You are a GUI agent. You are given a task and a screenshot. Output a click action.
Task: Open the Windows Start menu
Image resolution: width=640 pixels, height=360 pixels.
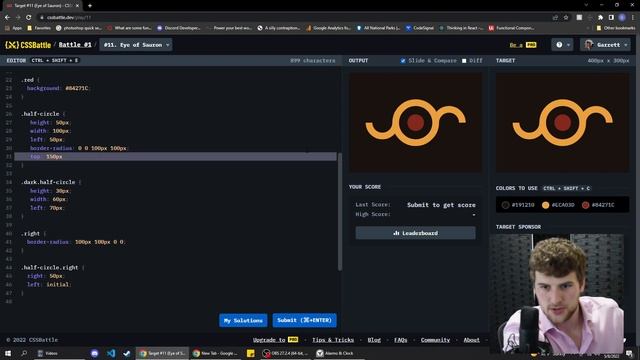(7, 353)
